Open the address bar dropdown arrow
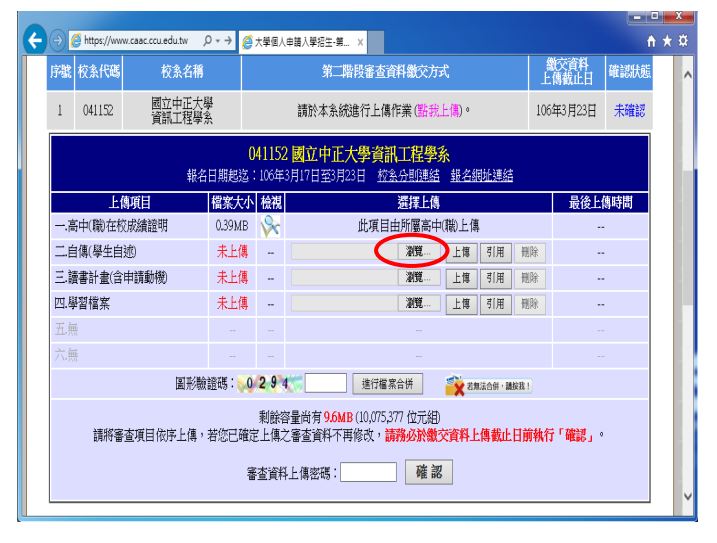717x543 pixels. tap(218, 41)
